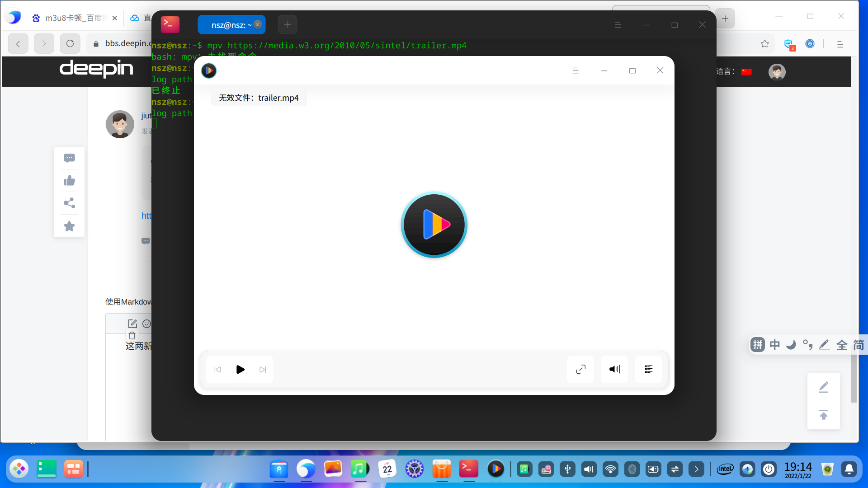
Task: Click the play button in movie player
Action: pyautogui.click(x=240, y=370)
